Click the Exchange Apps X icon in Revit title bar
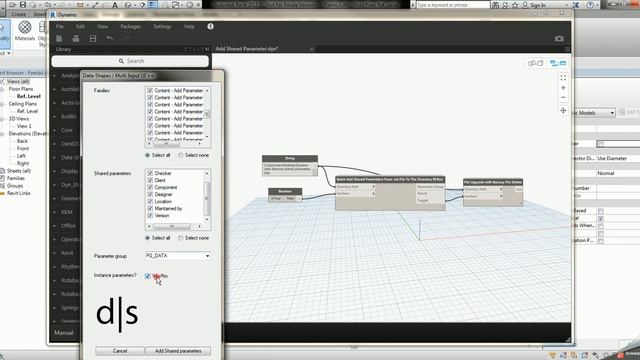The width and height of the screenshot is (640, 360). [576, 5]
